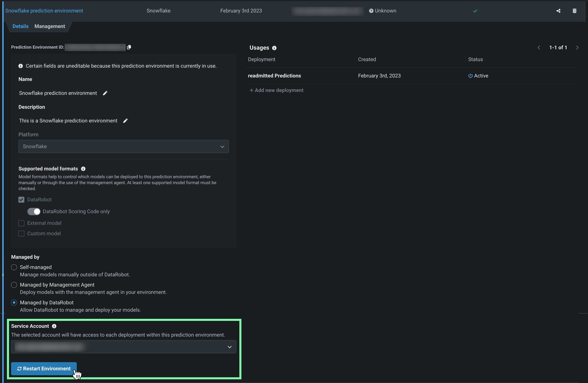Select Managed by Management Agent option
588x383 pixels.
tap(14, 285)
